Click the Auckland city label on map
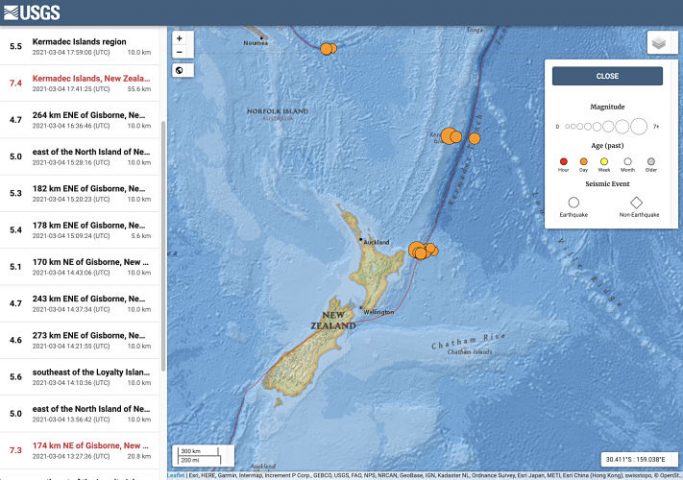This screenshot has width=683, height=480. pyautogui.click(x=376, y=242)
